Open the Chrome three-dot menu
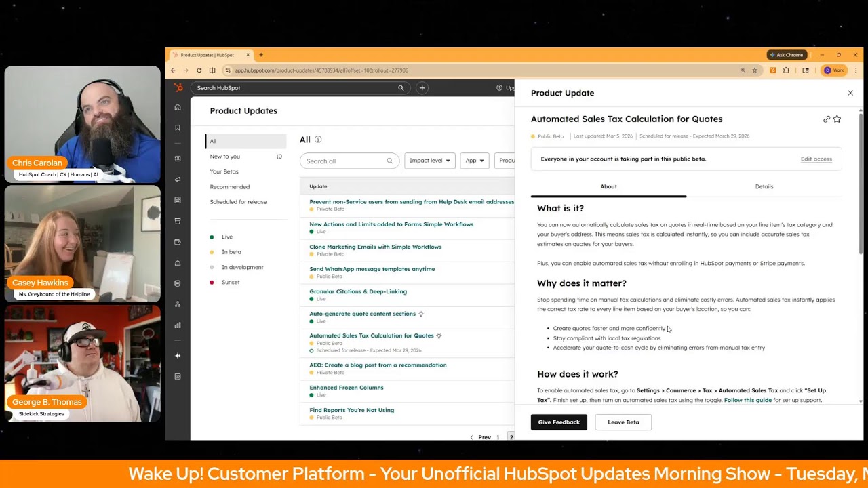868x488 pixels. [856, 70]
